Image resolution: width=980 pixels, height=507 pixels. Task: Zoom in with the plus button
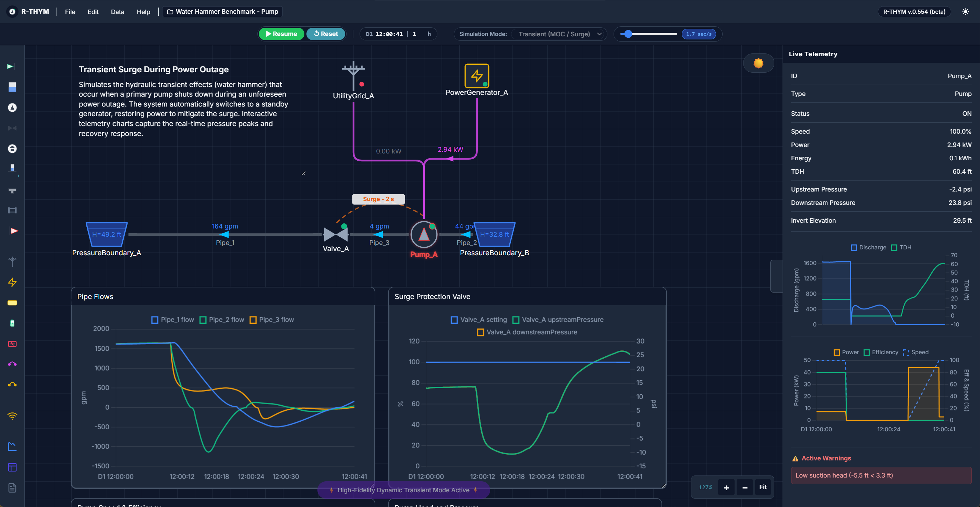pyautogui.click(x=726, y=487)
